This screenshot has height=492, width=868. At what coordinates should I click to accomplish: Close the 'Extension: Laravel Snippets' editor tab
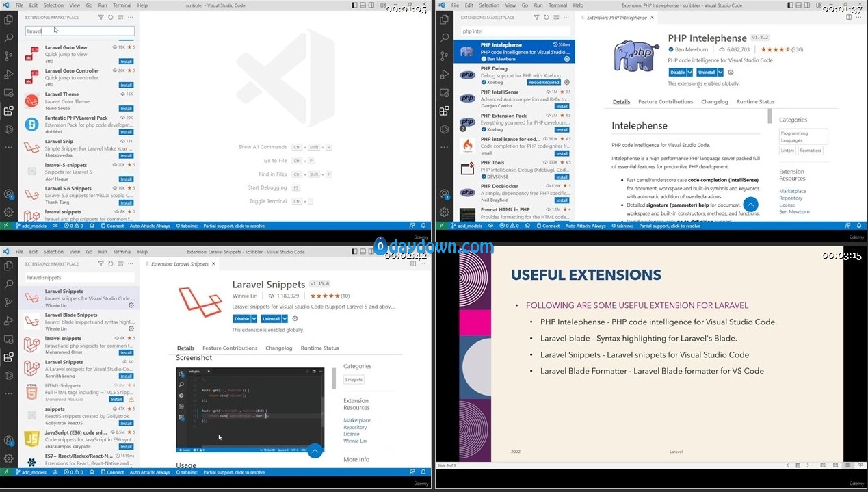(214, 263)
